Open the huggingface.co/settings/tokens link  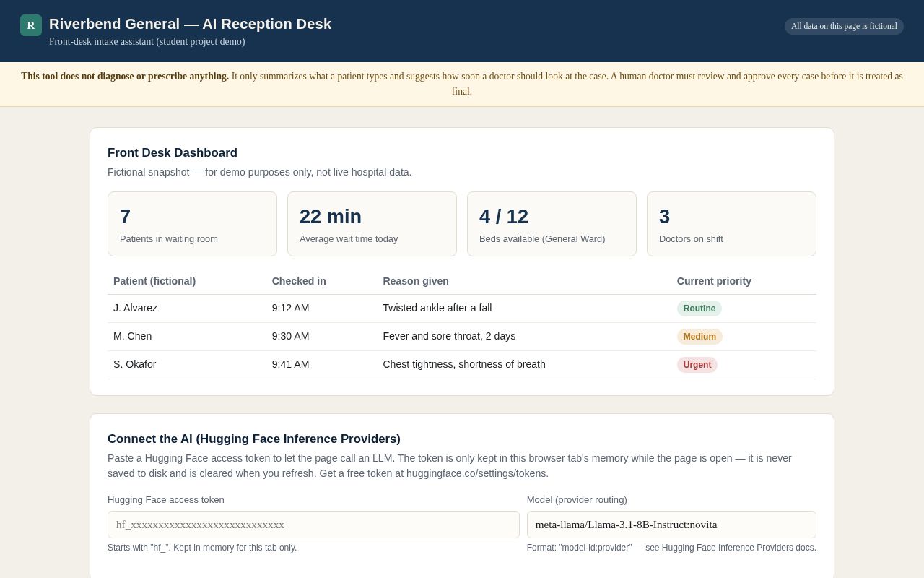[x=476, y=473]
